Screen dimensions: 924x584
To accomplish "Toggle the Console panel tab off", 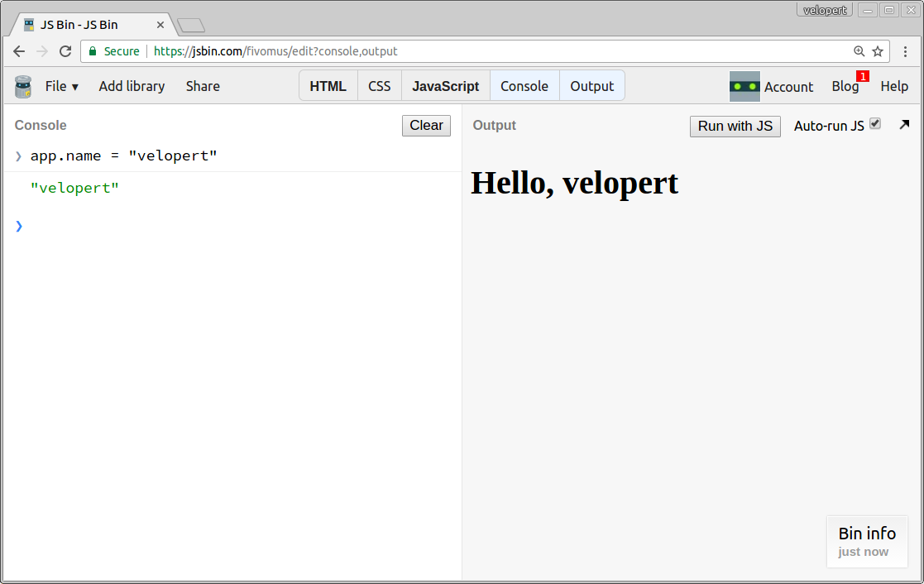I will coord(524,85).
